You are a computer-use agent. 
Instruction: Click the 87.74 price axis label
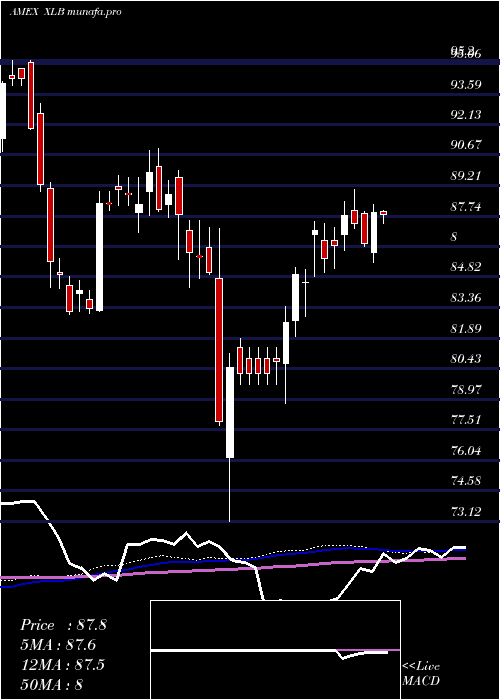point(466,206)
